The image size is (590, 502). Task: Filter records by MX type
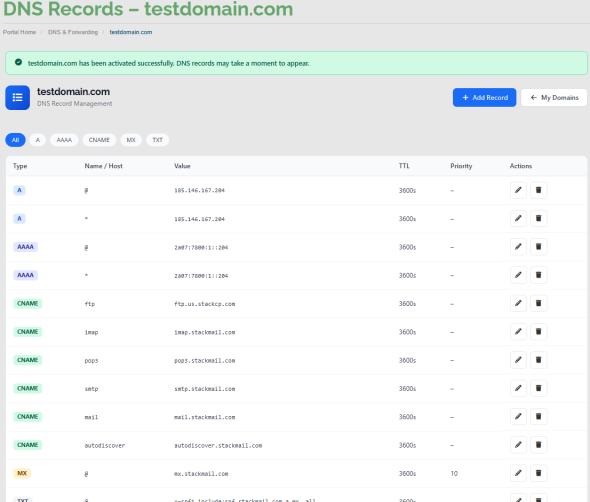(x=131, y=140)
